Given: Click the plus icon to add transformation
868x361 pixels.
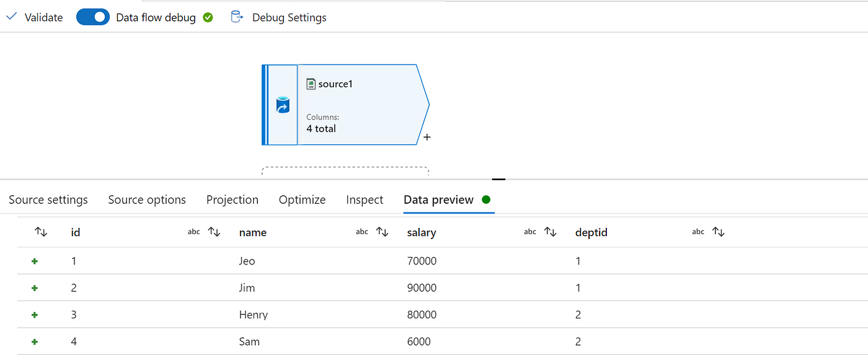Looking at the screenshot, I should [427, 137].
